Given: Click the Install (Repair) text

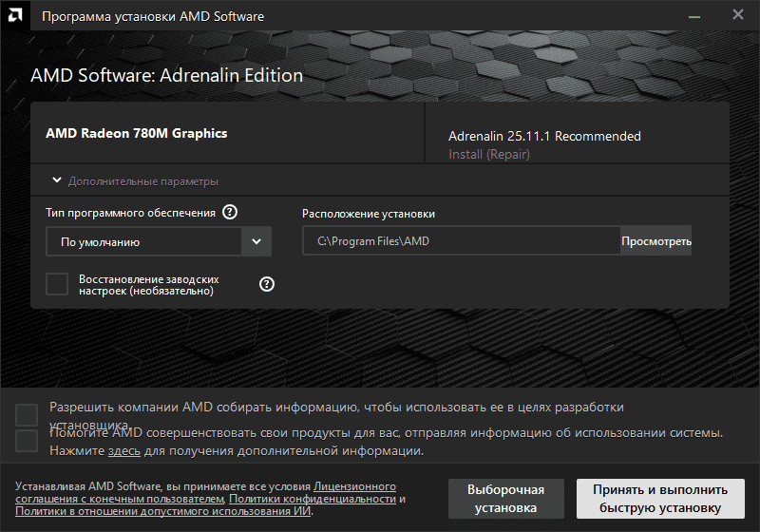Looking at the screenshot, I should [x=489, y=154].
